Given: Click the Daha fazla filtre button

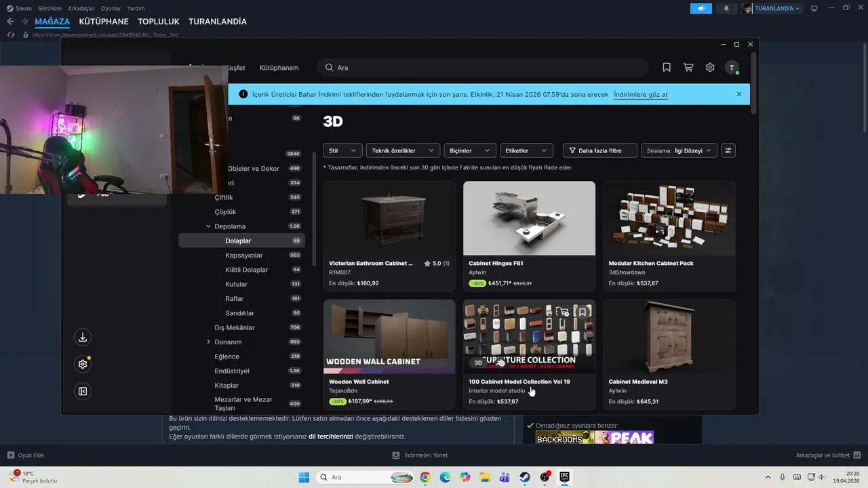Looking at the screenshot, I should click(600, 150).
